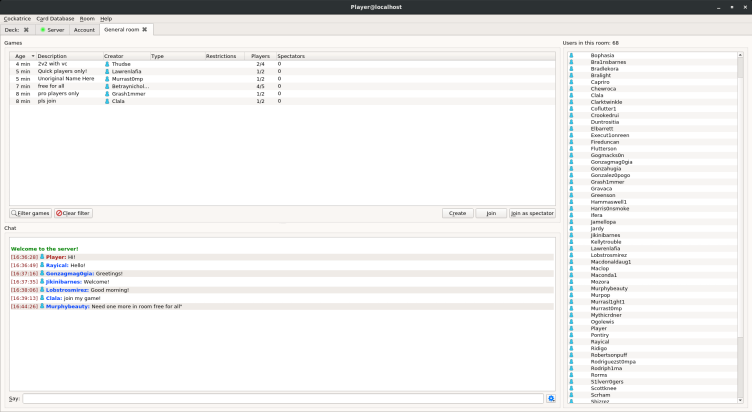752x412 pixels.
Task: Click the user icon next to Murphybeauty's chat message
Action: [42, 306]
